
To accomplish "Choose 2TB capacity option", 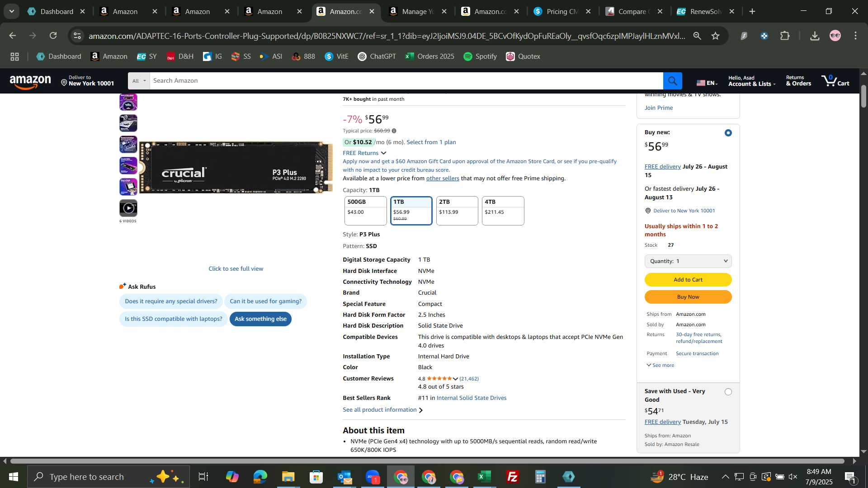I will coord(457,211).
